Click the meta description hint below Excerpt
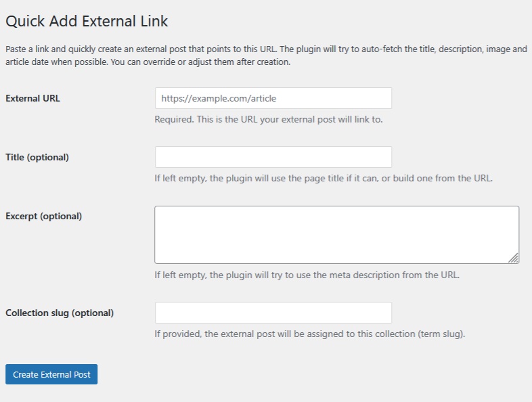Viewport: 532px width, 402px height. (307, 275)
